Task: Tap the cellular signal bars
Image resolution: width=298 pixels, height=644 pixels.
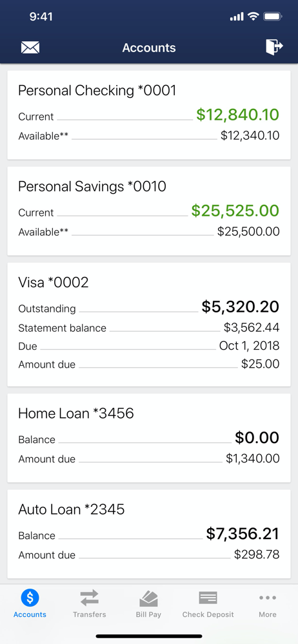Action: [237, 17]
